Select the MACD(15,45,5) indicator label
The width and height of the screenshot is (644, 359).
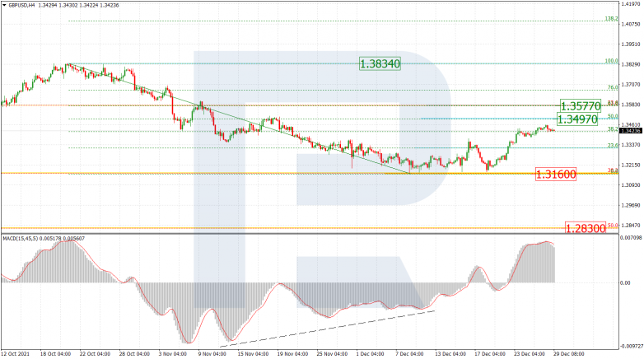coord(20,238)
